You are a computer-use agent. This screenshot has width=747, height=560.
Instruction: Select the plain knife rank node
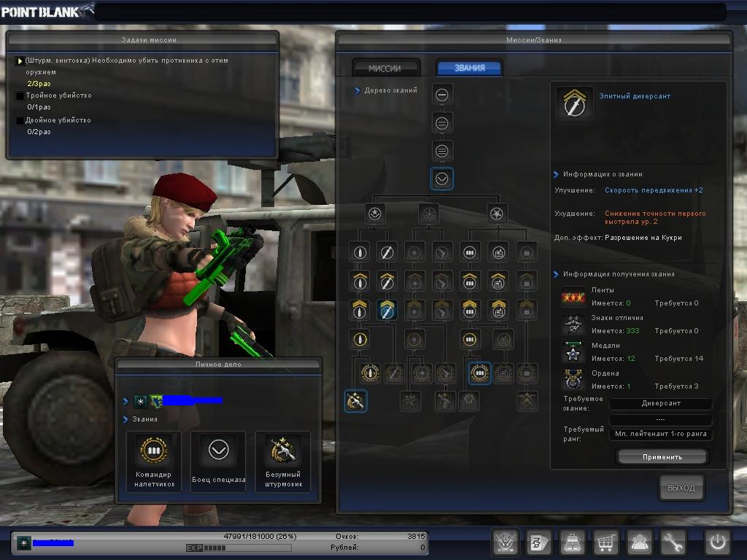(x=387, y=252)
